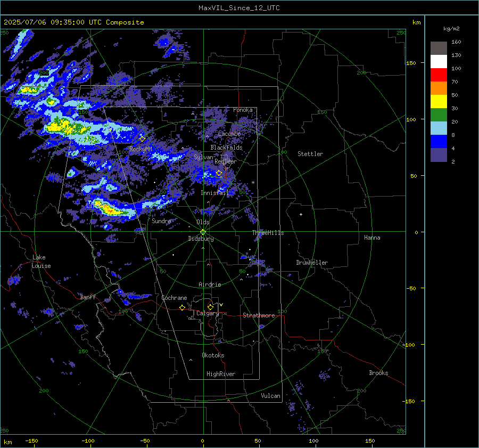Click the Drumheller town label
Image resolution: width=479 pixels, height=448 pixels.
point(312,263)
